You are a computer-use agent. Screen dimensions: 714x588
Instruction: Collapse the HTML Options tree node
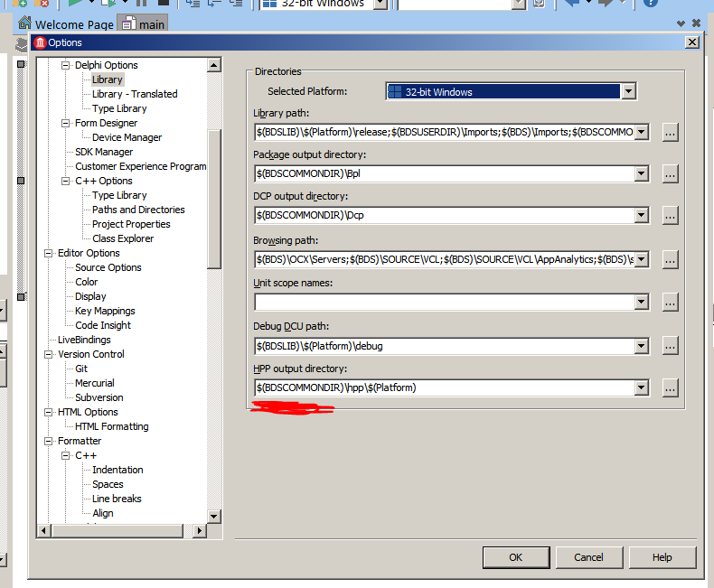48,412
